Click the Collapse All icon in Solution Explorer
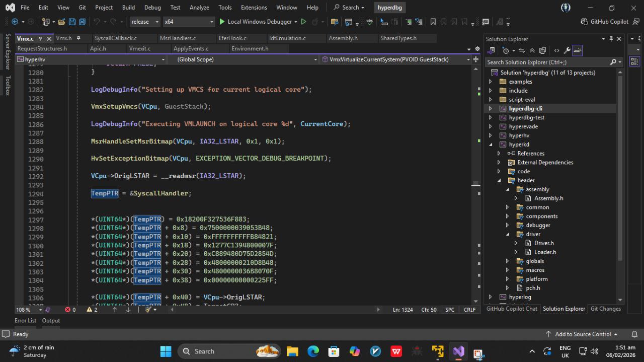644x362 pixels. (533, 50)
